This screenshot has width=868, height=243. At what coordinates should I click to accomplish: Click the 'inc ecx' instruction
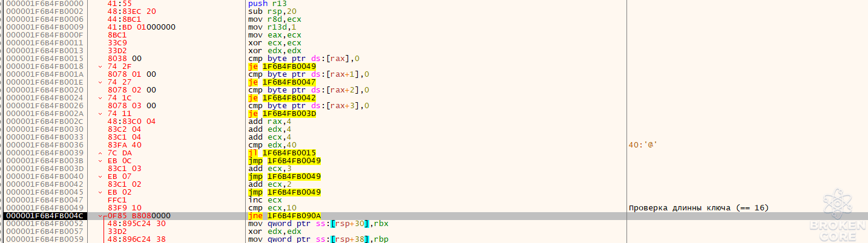pos(265,200)
